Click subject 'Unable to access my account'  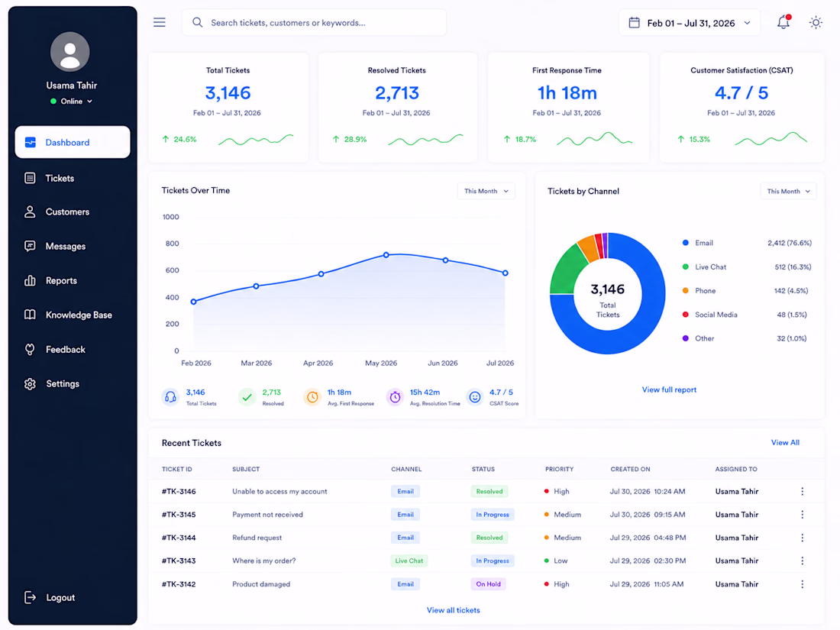click(x=279, y=491)
